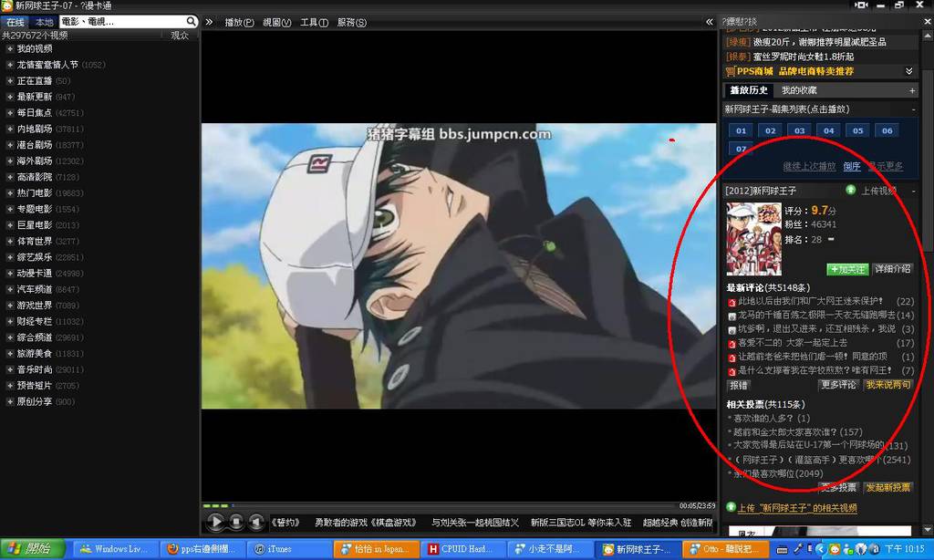Screen dimensions: 934x560
Task: Expand the 最新更新 category
Action: click(x=9, y=97)
